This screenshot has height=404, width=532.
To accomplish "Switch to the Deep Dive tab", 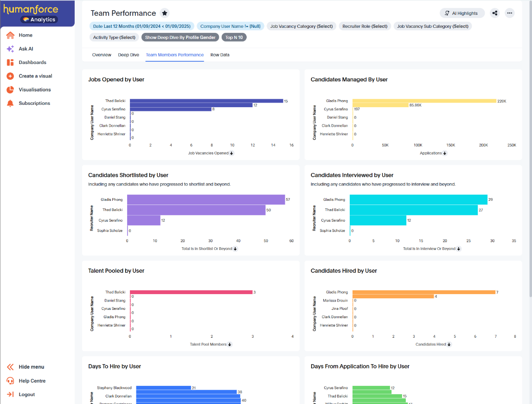I will click(128, 55).
